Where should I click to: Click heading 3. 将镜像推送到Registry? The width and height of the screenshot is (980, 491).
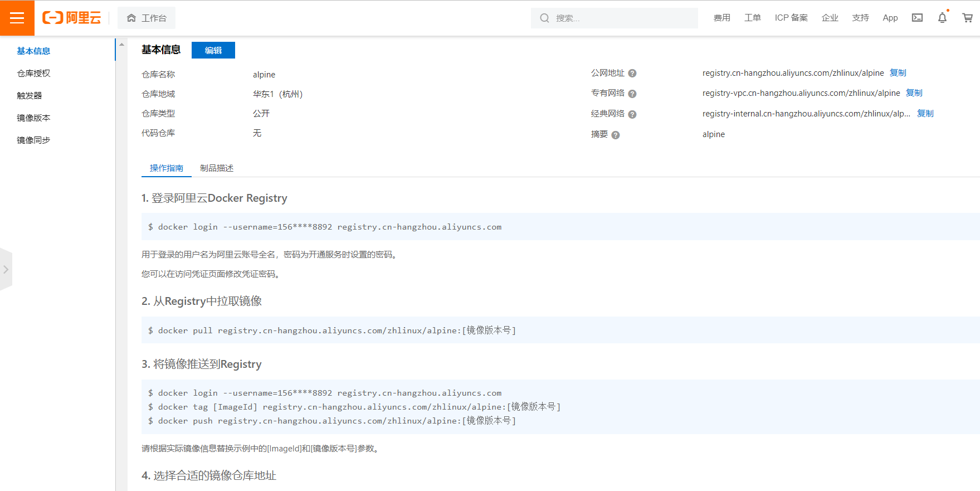click(x=202, y=364)
